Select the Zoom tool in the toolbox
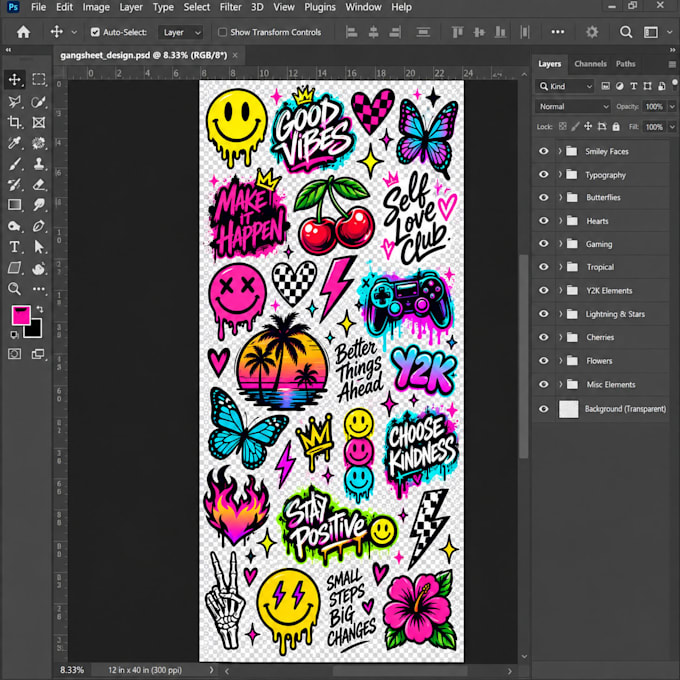680x680 pixels. coord(14,288)
